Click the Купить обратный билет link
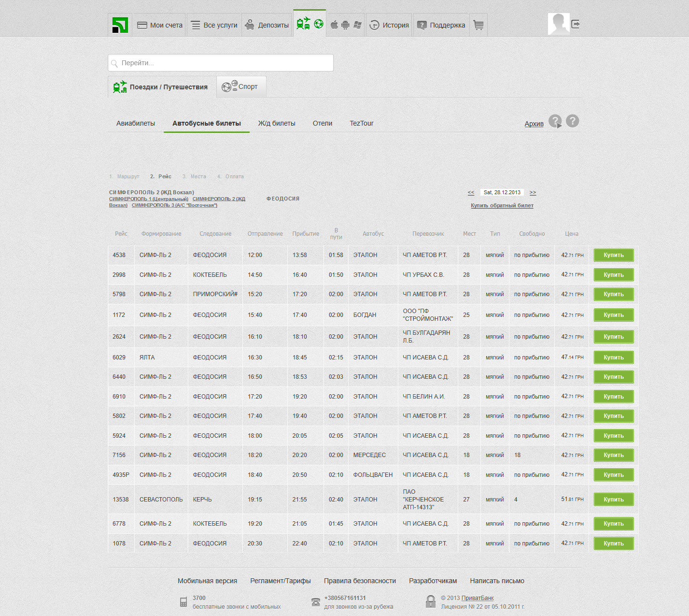This screenshot has width=689, height=616. 502,205
